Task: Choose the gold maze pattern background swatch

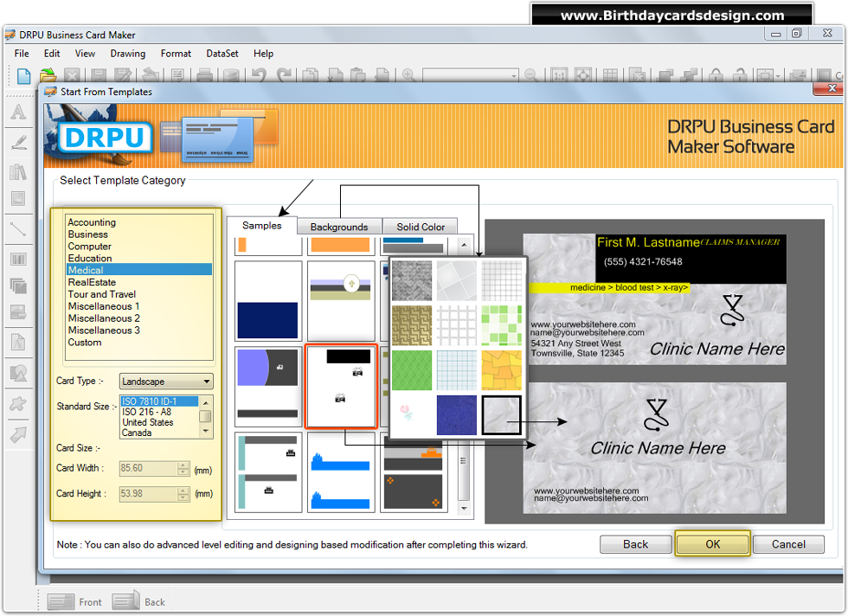Action: pyautogui.click(x=412, y=325)
